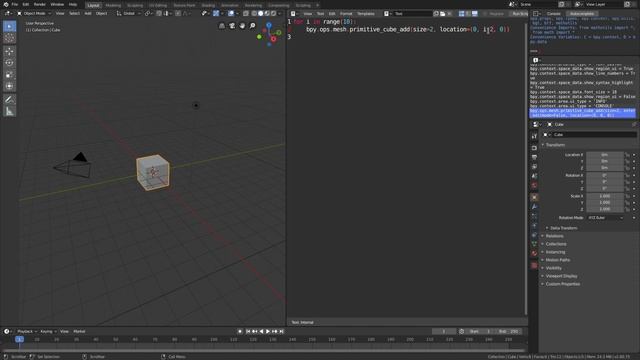Screen dimensions: 640x360
Task: Select the 3D Cursor tool
Action: point(9,38)
